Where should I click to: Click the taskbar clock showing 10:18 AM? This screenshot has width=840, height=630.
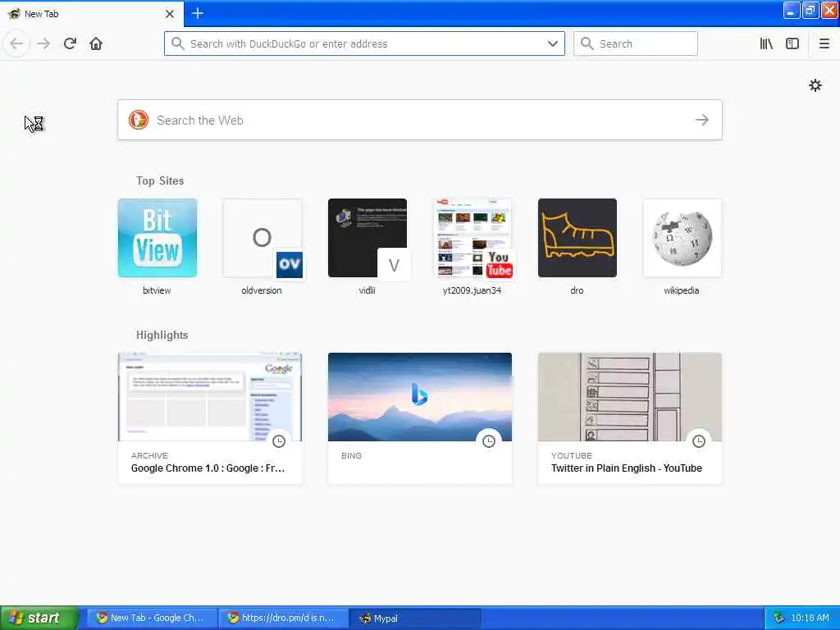810,619
